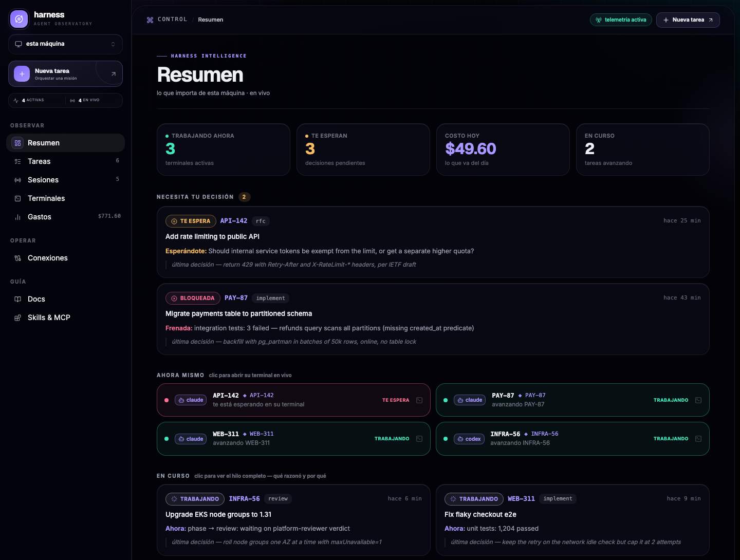Open the API-142 decision card's API-142 link
This screenshot has width=740, height=560.
click(x=234, y=221)
